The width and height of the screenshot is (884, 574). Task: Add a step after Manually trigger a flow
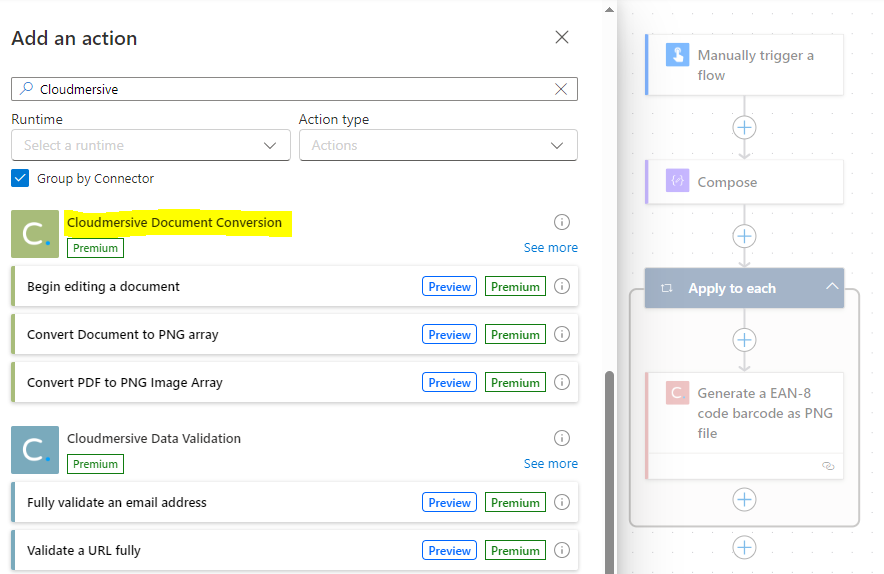pyautogui.click(x=744, y=127)
